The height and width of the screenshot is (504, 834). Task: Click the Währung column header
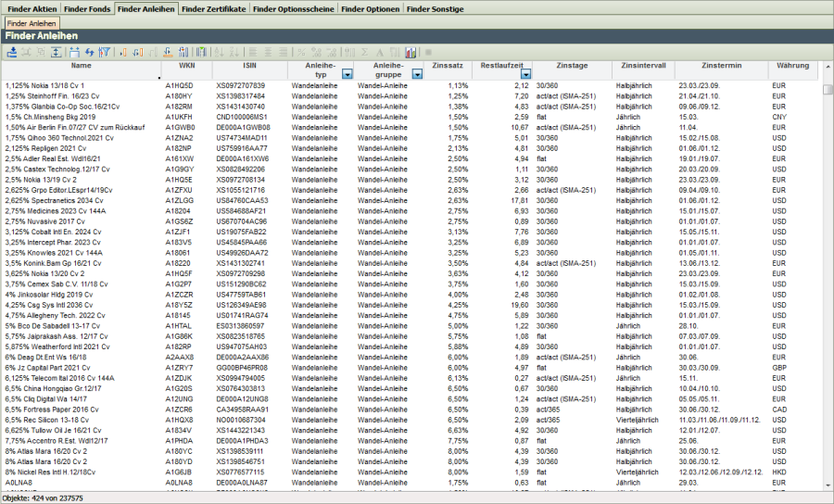[x=793, y=66]
